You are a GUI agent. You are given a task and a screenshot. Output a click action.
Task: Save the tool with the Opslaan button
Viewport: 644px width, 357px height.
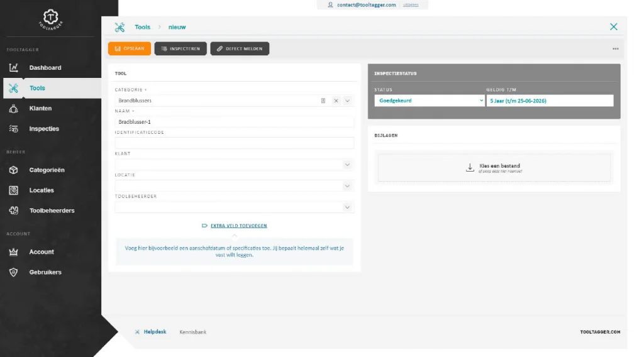[x=130, y=48]
